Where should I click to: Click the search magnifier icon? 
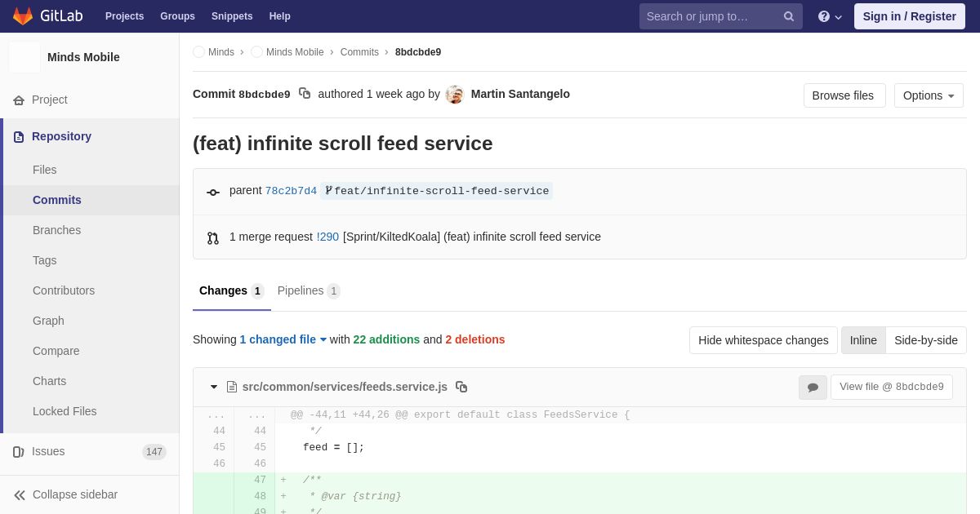tap(789, 16)
